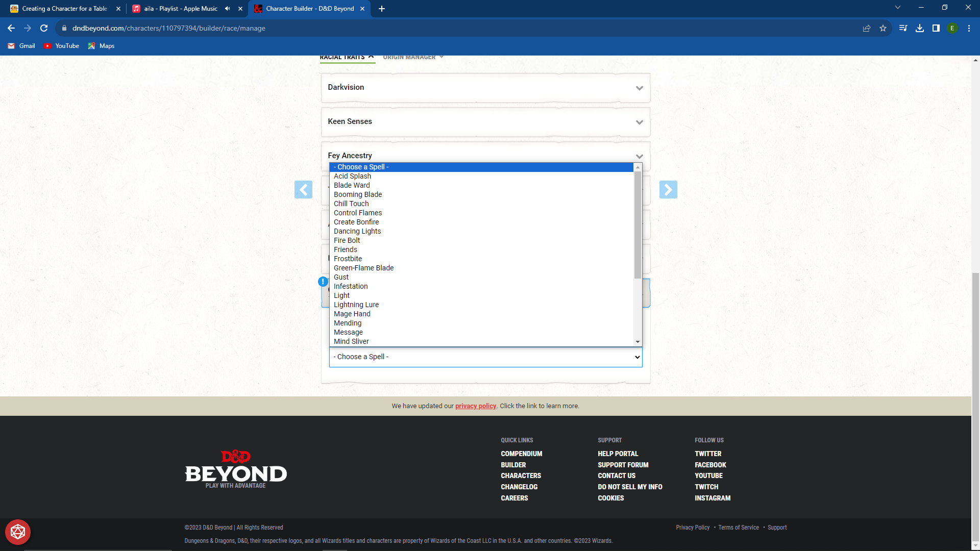Open the Gmail bookmark shortcut
980x551 pixels.
pyautogui.click(x=21, y=46)
